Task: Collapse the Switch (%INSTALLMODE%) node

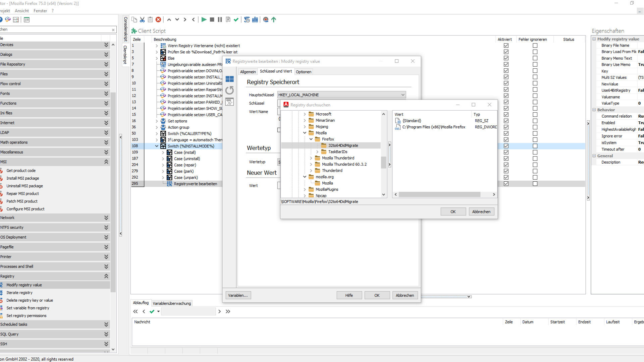Action: [x=157, y=146]
